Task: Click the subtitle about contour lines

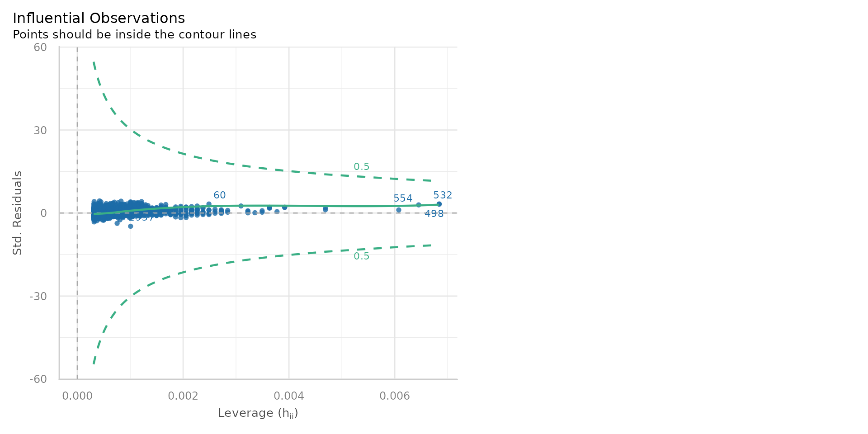Action: (x=134, y=35)
